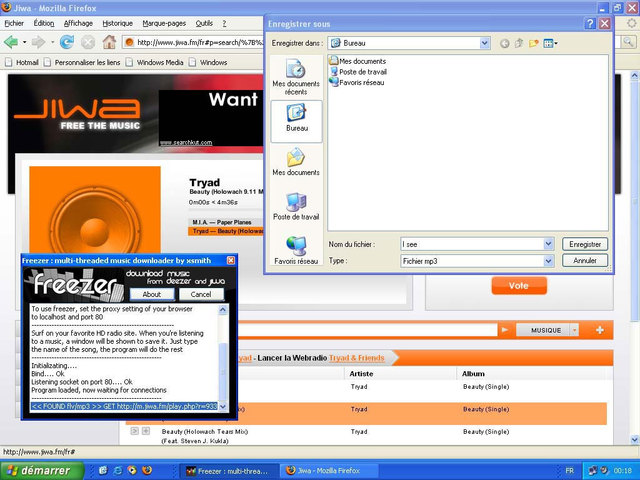Click add icon beside Beauty (Holowach Tears Mix)
Viewport: 640px width, 480px height.
pyautogui.click(x=146, y=431)
